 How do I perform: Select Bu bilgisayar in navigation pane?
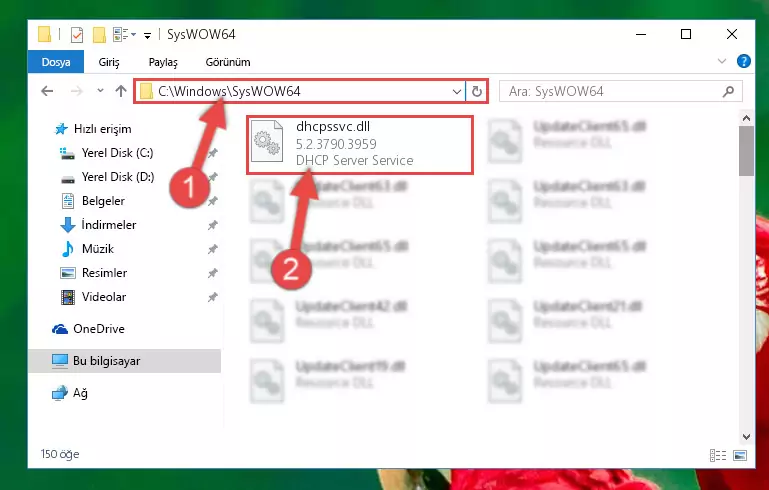(x=125, y=361)
